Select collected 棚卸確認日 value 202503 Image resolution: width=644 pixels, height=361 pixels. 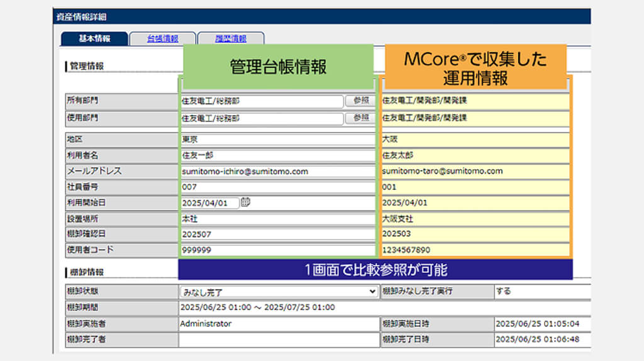(396, 234)
